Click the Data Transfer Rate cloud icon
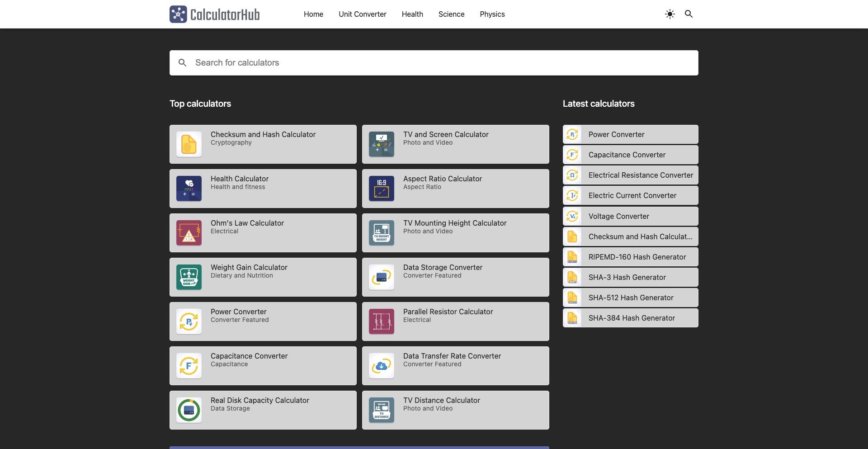 381,365
